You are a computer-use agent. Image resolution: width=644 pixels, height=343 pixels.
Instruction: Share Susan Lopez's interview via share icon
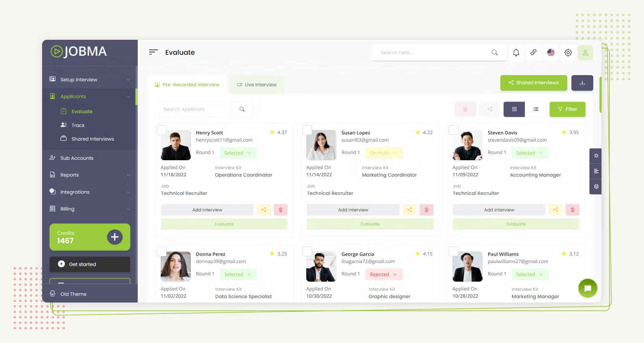pos(409,210)
